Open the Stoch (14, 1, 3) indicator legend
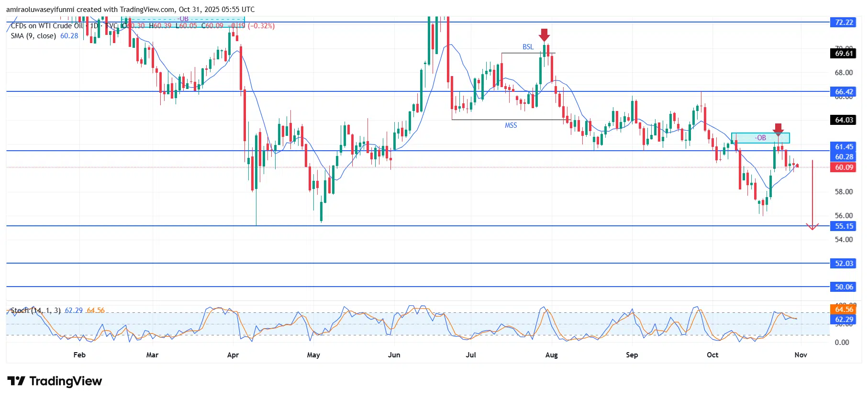Image resolution: width=868 pixels, height=399 pixels. pyautogui.click(x=35, y=310)
